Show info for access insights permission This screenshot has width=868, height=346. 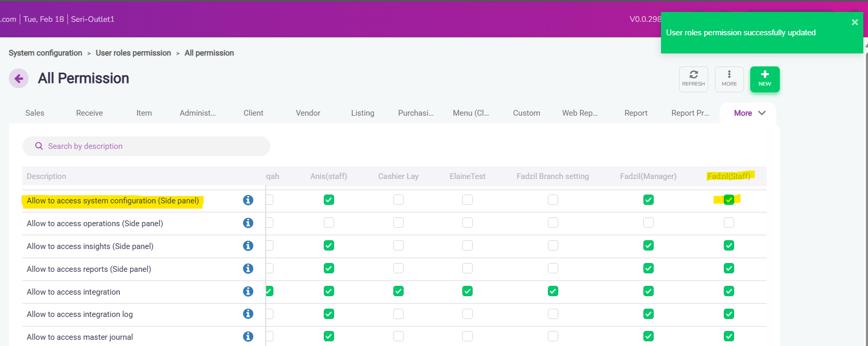(x=248, y=246)
